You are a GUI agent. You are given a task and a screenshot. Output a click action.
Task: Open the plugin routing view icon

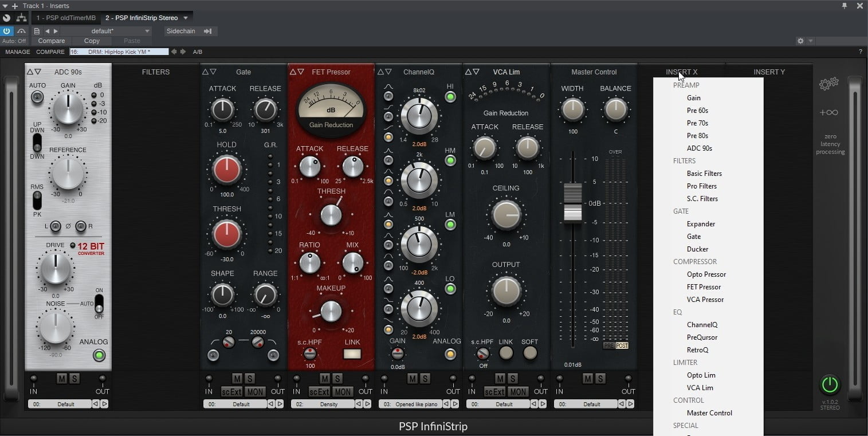pyautogui.click(x=22, y=18)
